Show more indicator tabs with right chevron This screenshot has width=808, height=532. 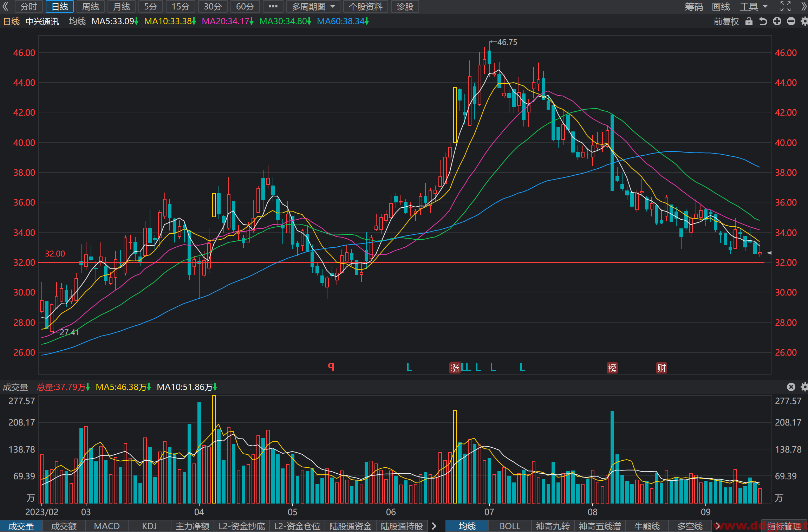(434, 526)
